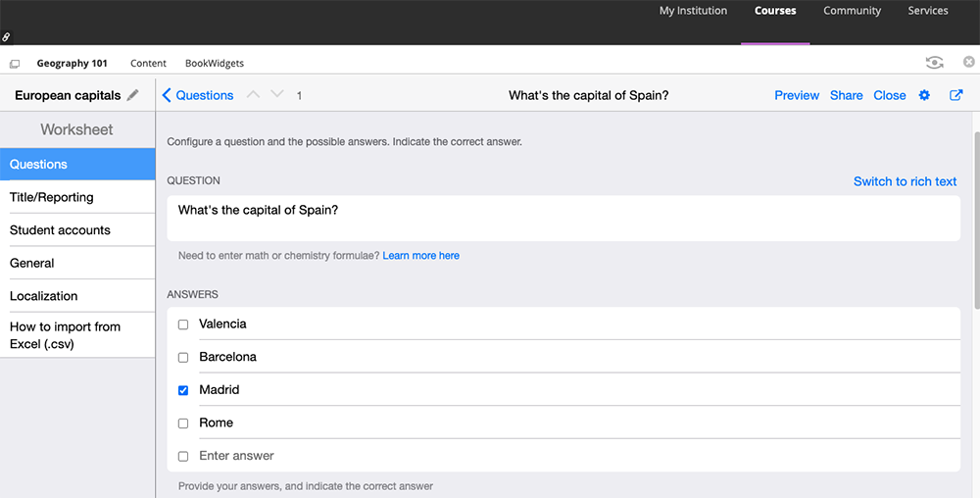Image resolution: width=980 pixels, height=498 pixels.
Task: Click the course menu icon beside Geography 101
Action: [15, 64]
